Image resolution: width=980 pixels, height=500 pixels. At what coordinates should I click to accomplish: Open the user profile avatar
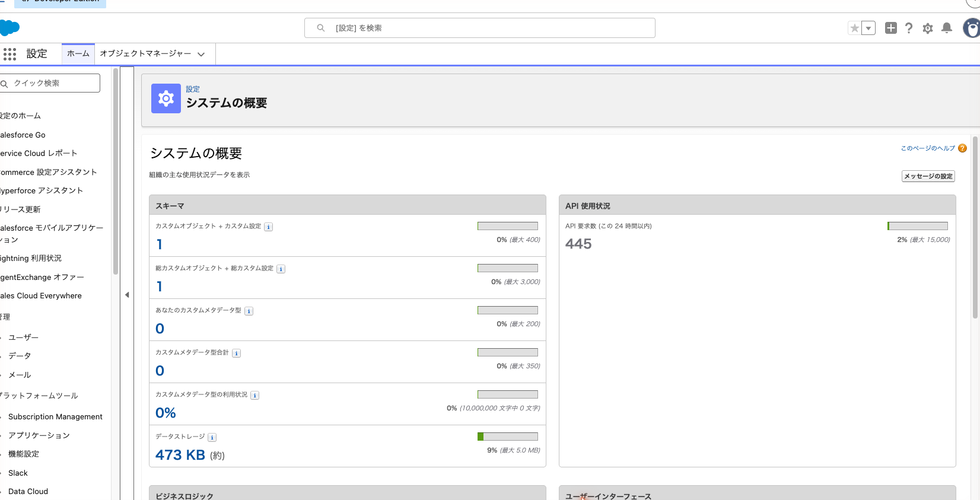972,28
